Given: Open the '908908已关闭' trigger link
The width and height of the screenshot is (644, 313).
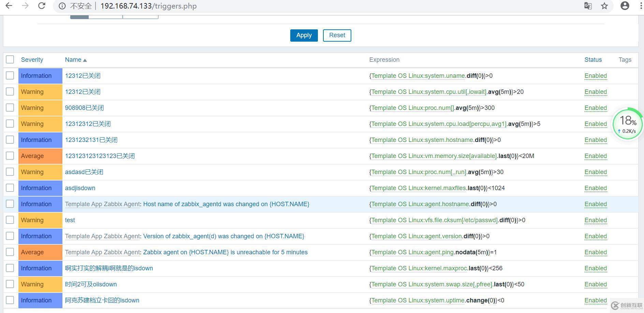Looking at the screenshot, I should point(84,108).
